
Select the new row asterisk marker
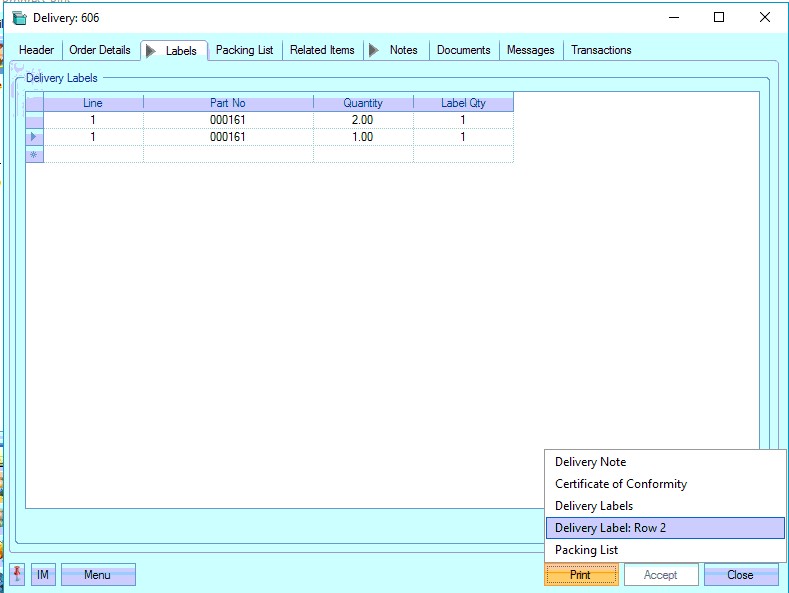coord(34,154)
